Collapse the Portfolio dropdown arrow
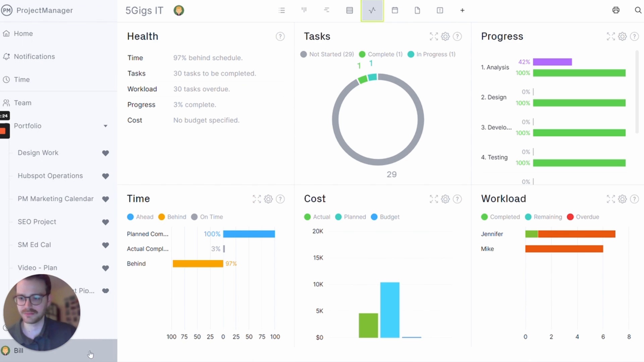This screenshot has width=644, height=362. click(105, 126)
